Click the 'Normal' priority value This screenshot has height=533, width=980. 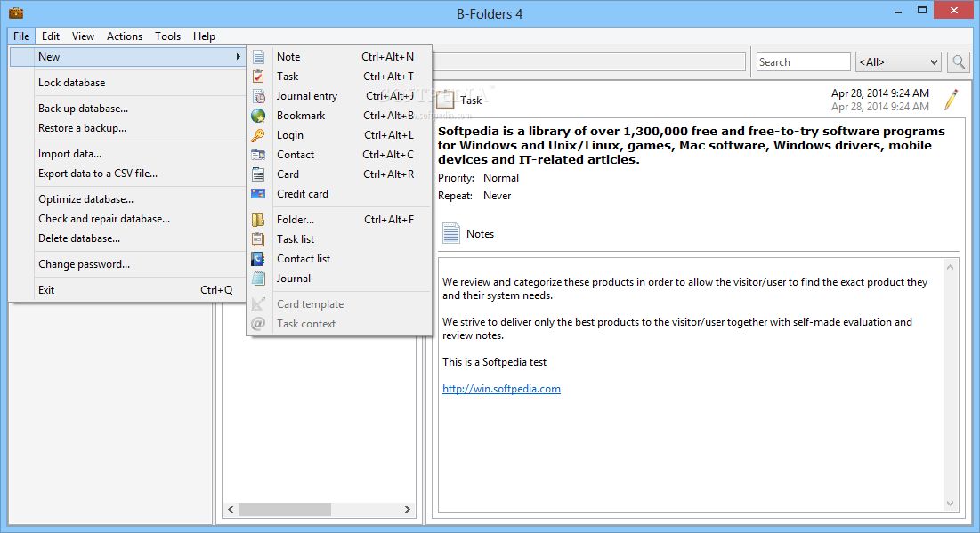pos(500,178)
